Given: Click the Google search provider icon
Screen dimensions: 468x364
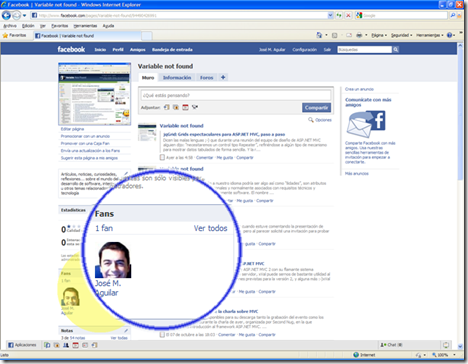Looking at the screenshot, I should 359,15.
